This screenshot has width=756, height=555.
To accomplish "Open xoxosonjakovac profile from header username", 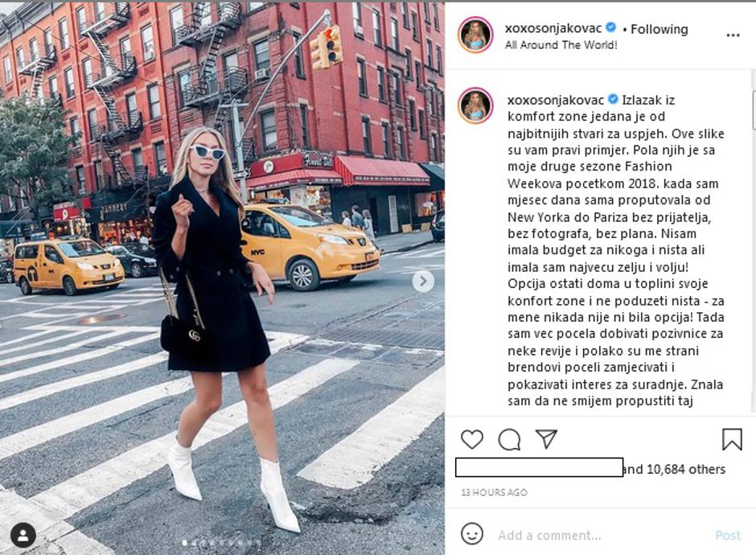I will click(x=553, y=28).
